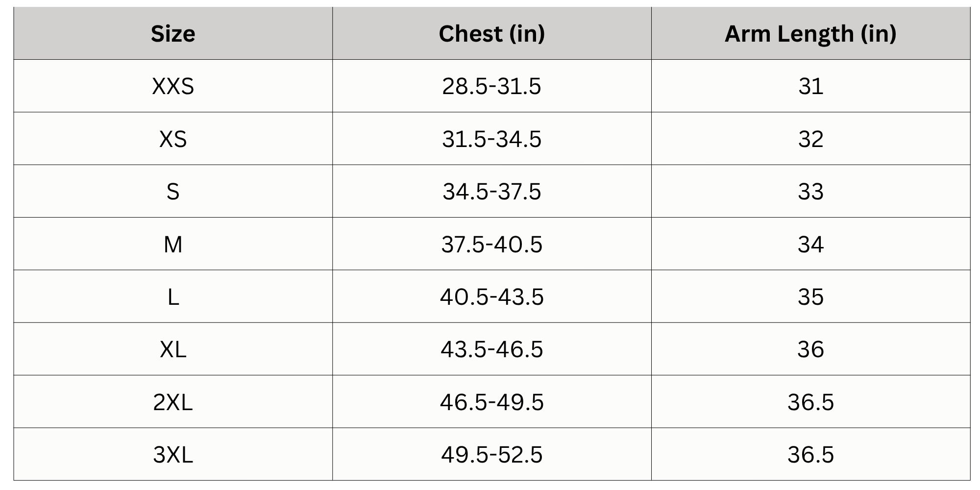Click arm length value 35
Viewport: 980px width, 490px height.
810,297
